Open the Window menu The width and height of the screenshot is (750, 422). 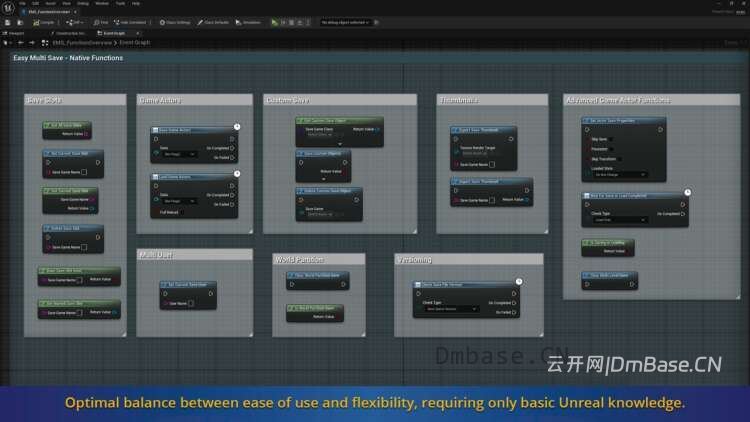102,3
